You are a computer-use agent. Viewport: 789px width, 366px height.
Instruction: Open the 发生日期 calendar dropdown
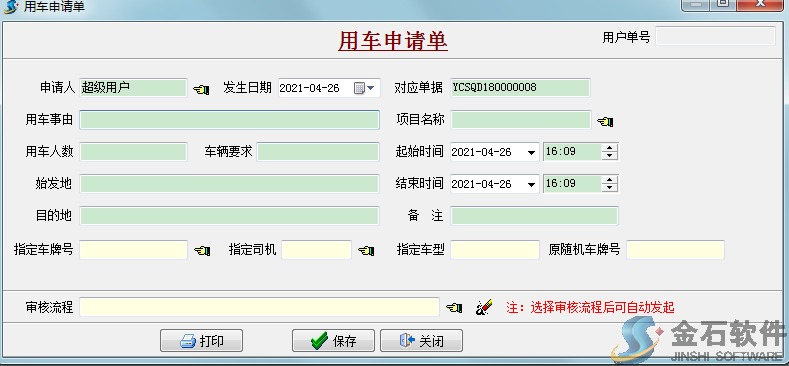(365, 88)
